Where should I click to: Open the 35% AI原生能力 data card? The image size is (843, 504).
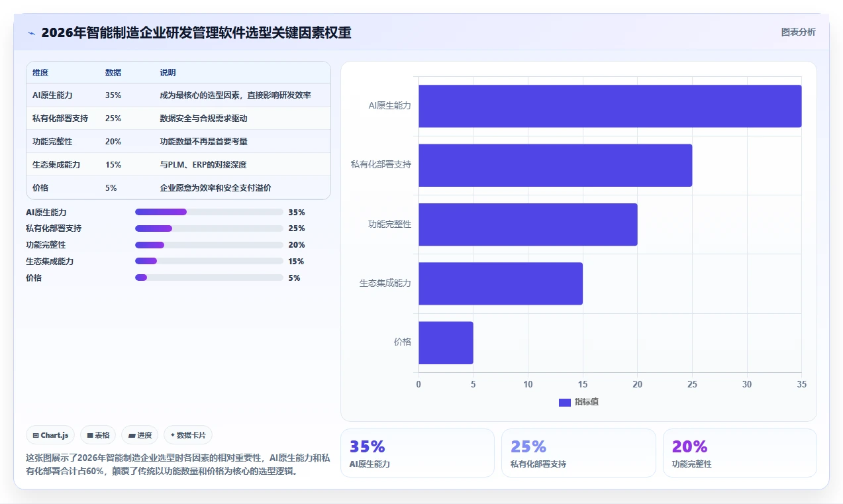tap(417, 453)
